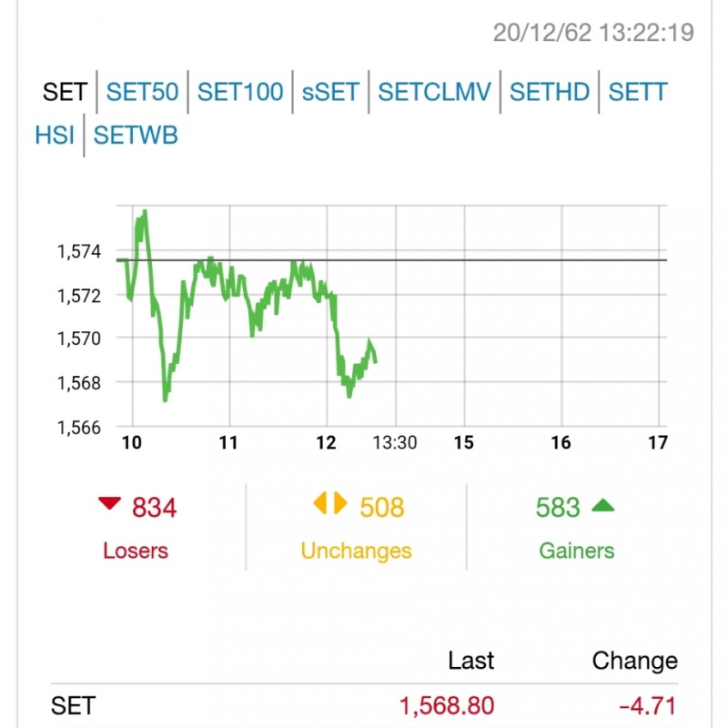
Task: Click the 834 losers count
Action: pos(154,508)
